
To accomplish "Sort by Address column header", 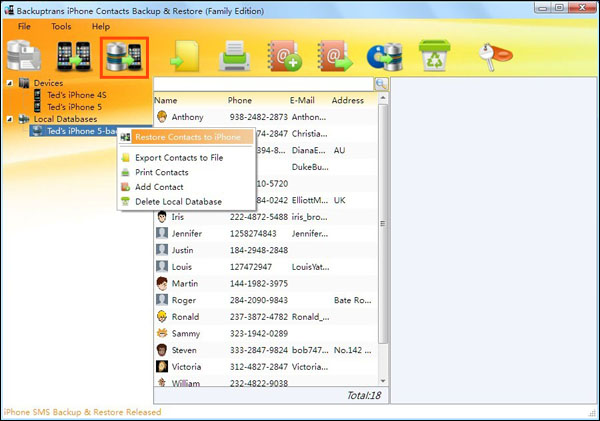I will 347,100.
